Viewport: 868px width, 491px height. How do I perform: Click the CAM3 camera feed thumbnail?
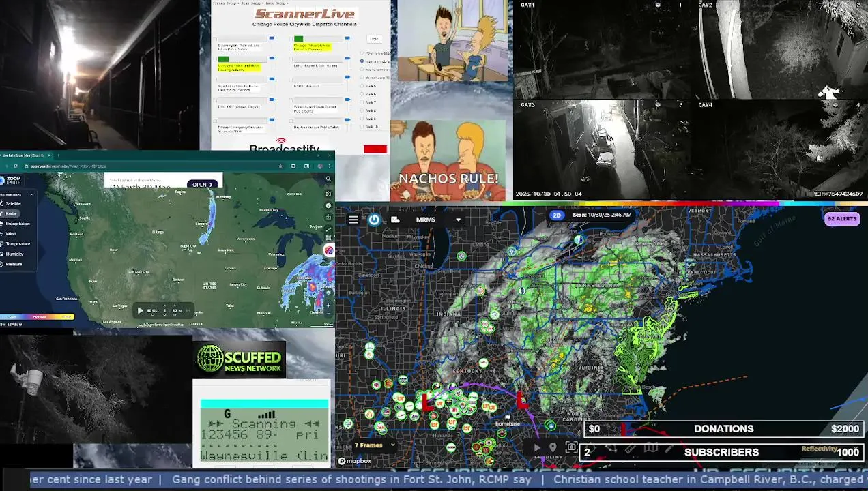[602, 150]
